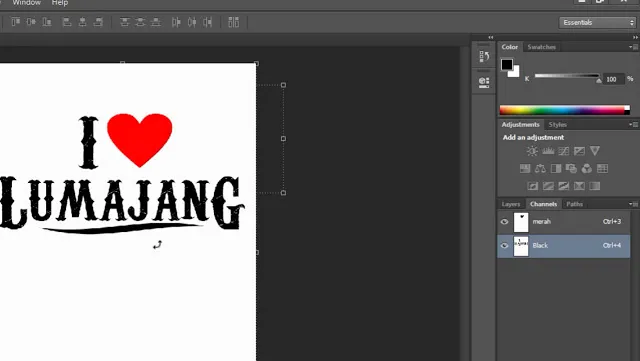Click the transform box middle right handle

coord(283,139)
